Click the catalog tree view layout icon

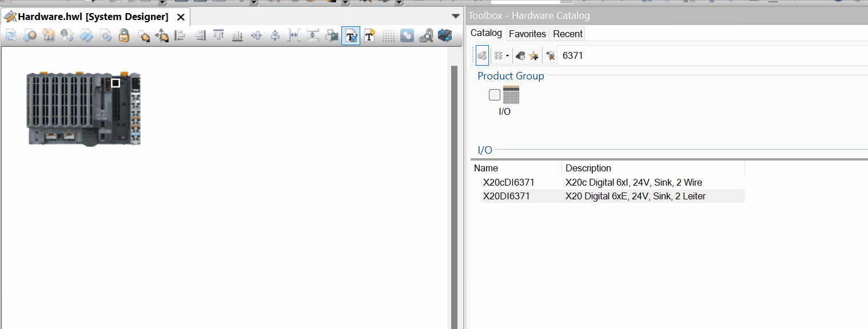tap(498, 55)
